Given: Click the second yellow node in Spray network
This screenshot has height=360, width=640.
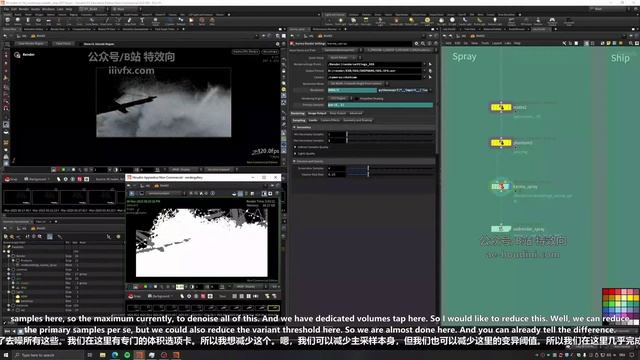Looking at the screenshot, I should click(501, 142).
